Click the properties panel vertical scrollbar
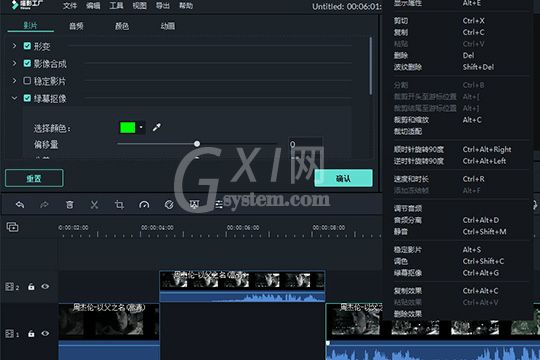The width and height of the screenshot is (540, 360). [x=371, y=65]
